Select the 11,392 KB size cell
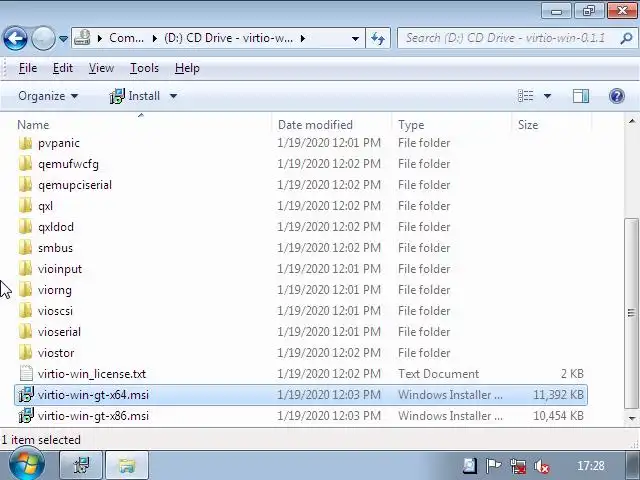This screenshot has height=480, width=640. coord(558,395)
